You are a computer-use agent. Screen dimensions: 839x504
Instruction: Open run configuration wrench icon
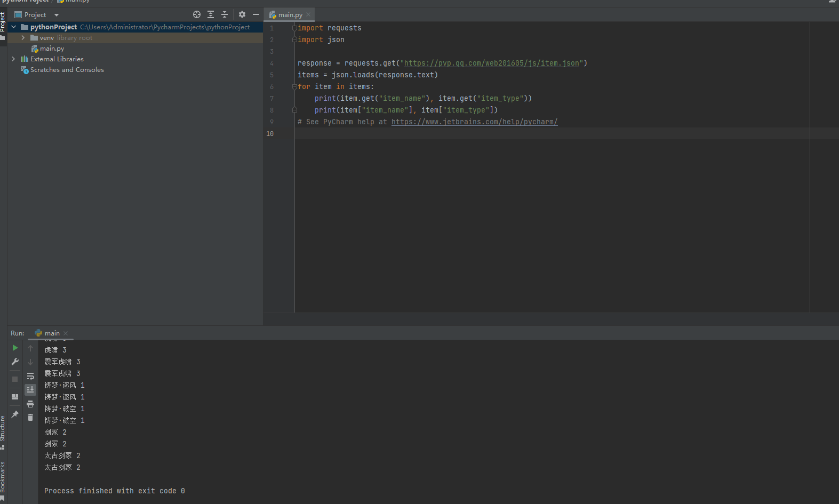(15, 362)
